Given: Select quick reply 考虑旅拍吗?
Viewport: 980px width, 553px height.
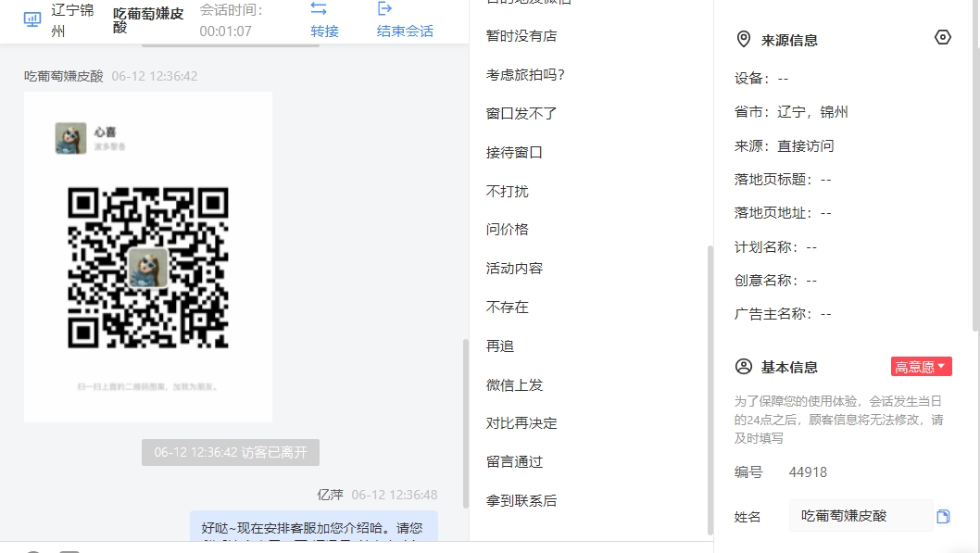Looking at the screenshot, I should tap(525, 75).
